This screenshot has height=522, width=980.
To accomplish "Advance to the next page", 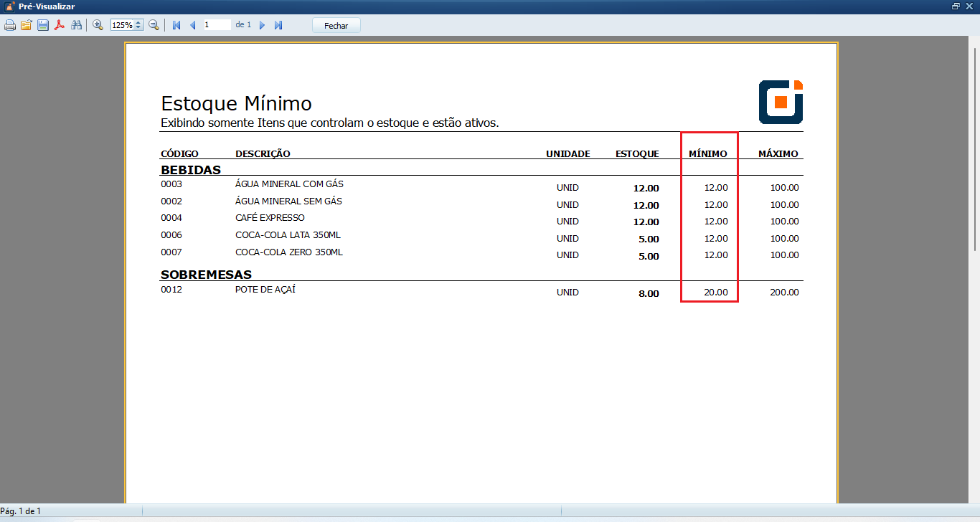I will click(x=262, y=25).
